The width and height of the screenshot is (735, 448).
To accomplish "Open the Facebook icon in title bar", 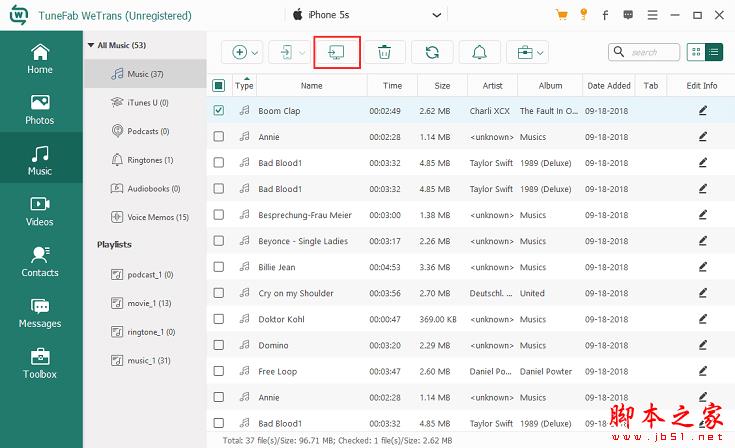I will 605,15.
